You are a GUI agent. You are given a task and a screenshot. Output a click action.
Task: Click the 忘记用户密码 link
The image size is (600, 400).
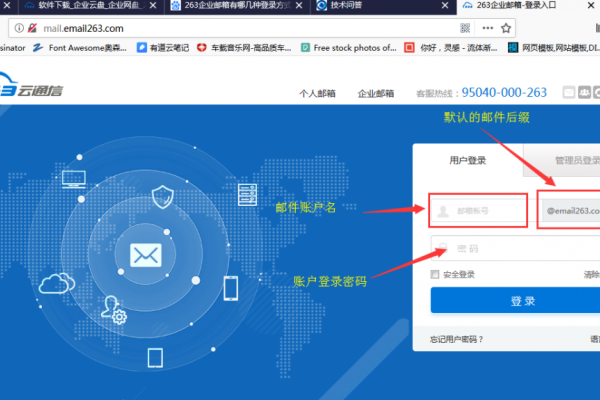(457, 338)
